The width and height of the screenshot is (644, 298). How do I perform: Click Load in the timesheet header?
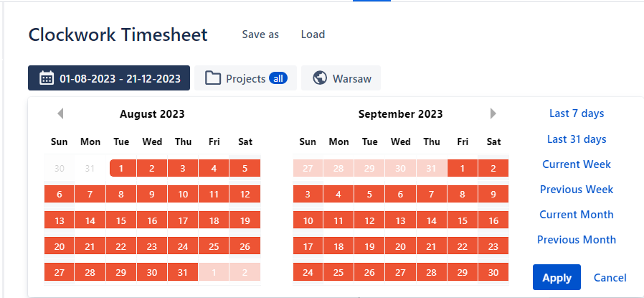pyautogui.click(x=313, y=34)
